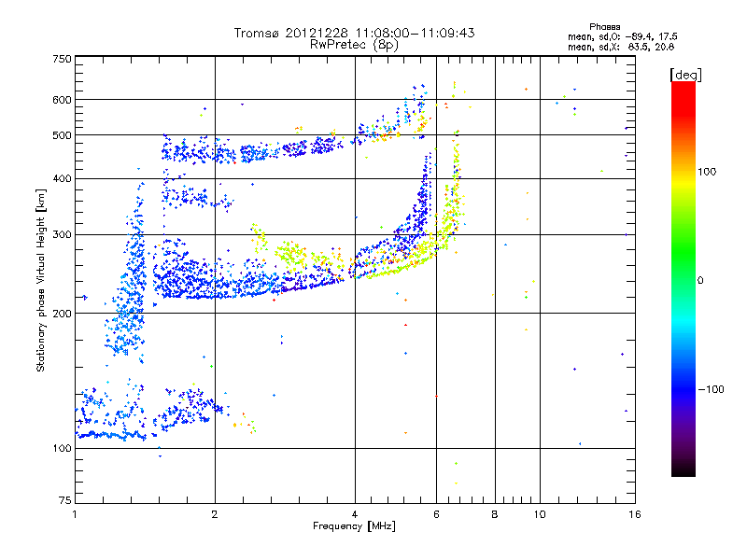Click the y-axis tick label "200"
Screen dimensions: 747x560
(63, 314)
